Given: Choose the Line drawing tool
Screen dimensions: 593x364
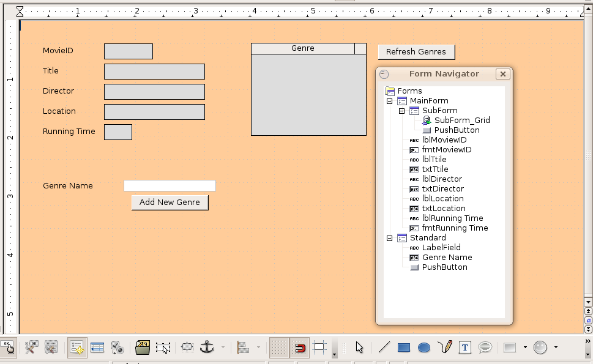Looking at the screenshot, I should coord(384,347).
